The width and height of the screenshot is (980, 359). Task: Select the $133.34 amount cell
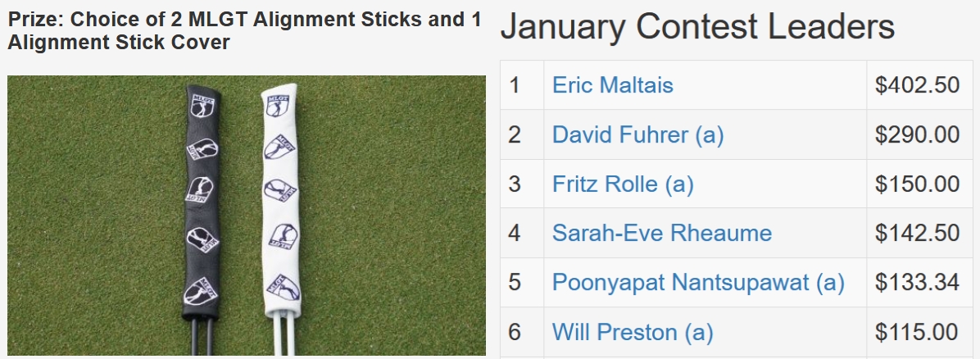pos(917,283)
